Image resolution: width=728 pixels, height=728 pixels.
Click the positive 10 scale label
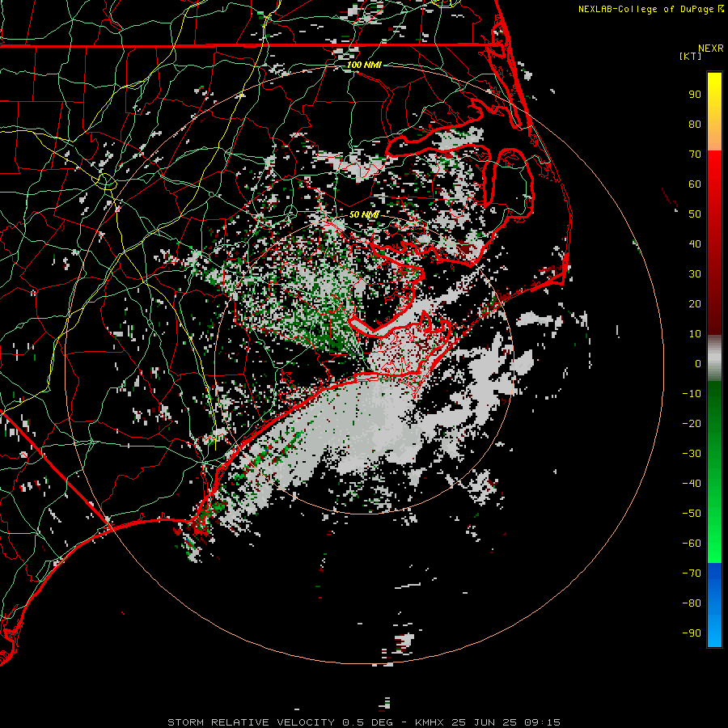695,334
